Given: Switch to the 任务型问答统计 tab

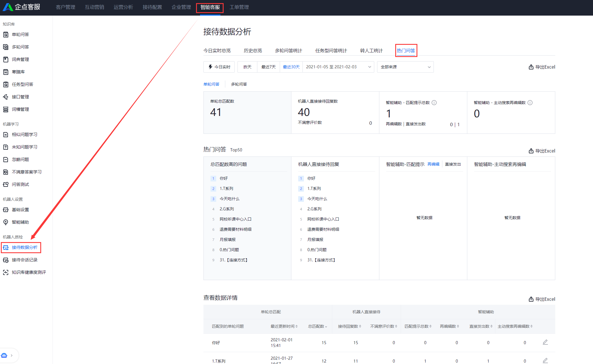Looking at the screenshot, I should (x=331, y=50).
